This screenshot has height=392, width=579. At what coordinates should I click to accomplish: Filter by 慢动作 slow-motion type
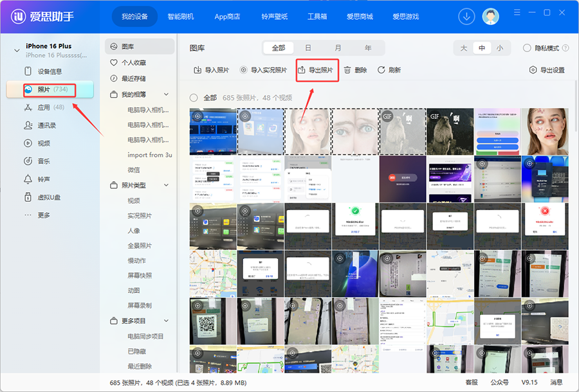(136, 261)
